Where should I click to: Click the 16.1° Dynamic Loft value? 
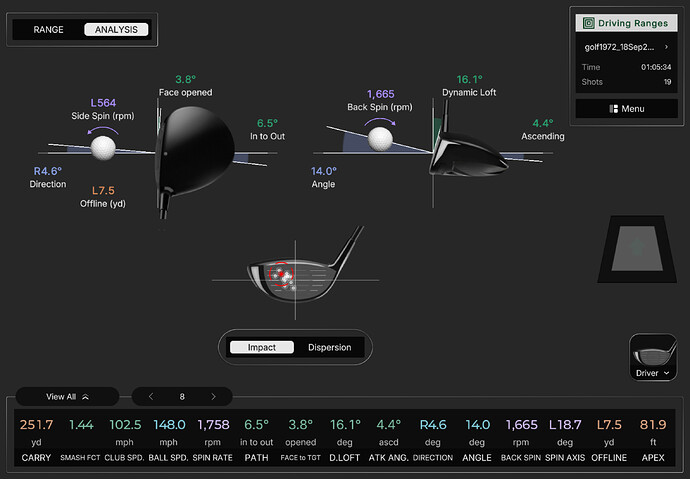469,80
